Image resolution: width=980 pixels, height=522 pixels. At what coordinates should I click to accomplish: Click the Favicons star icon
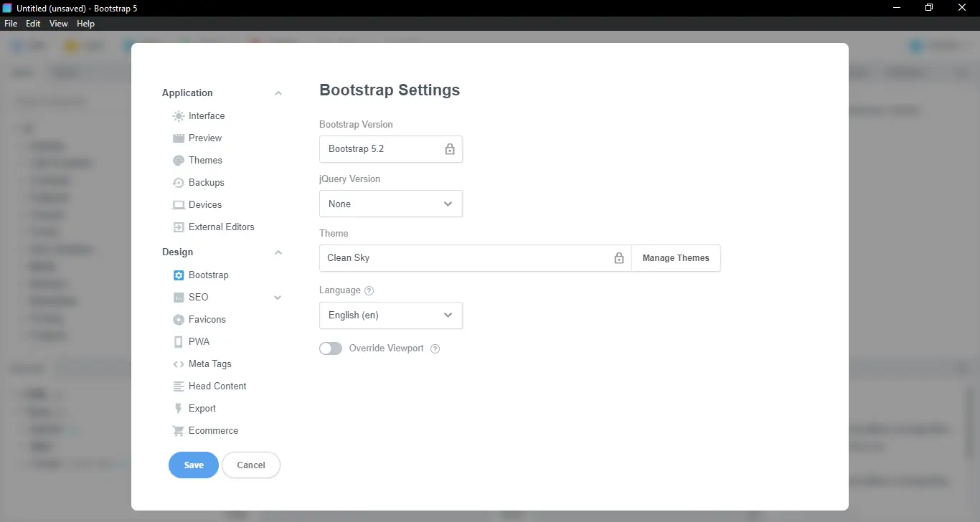coord(179,320)
